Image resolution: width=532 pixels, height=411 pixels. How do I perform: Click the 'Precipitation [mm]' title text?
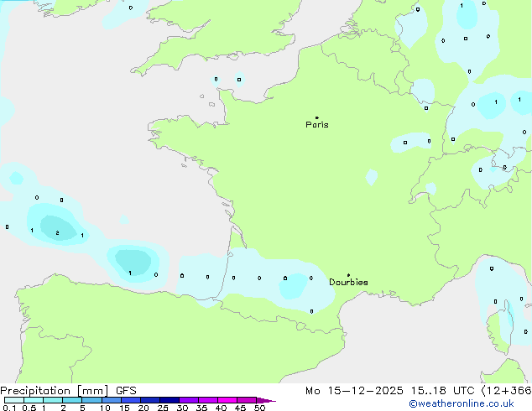55,391
